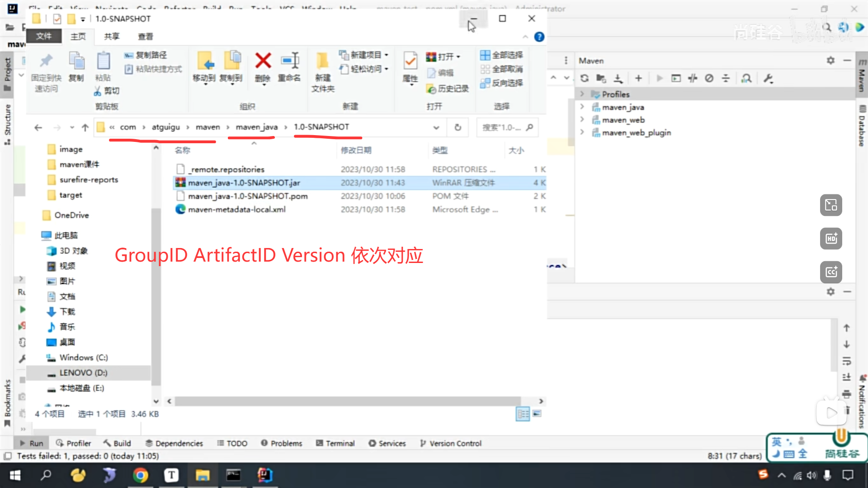Expand the maven_java project node

582,107
